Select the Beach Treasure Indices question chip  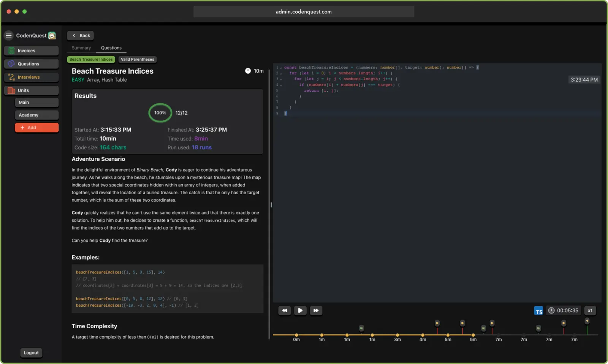[x=91, y=59]
